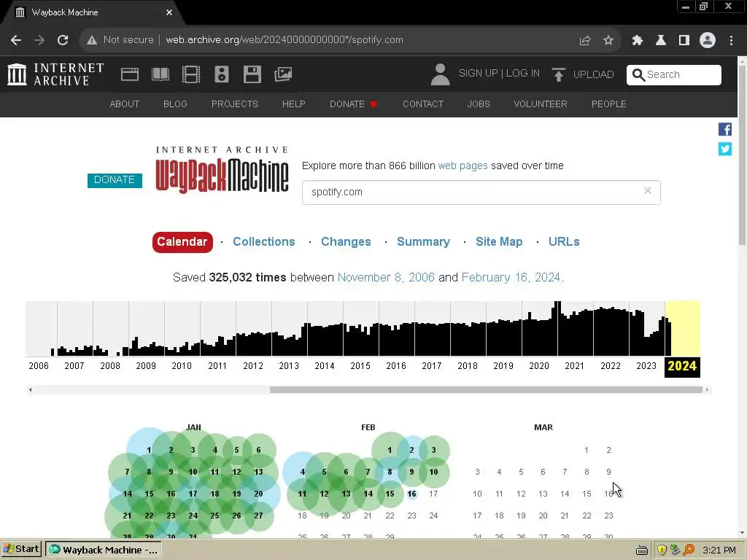Image resolution: width=747 pixels, height=560 pixels.
Task: Clear the spotify.com search field
Action: pos(648,190)
